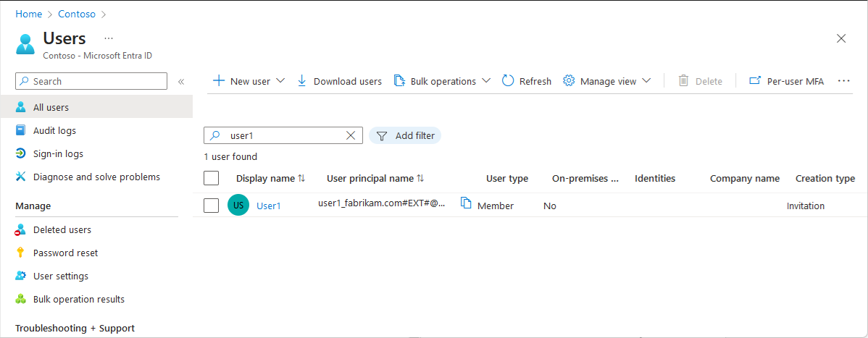Collapse the left navigation menu
This screenshot has height=338, width=868.
181,82
